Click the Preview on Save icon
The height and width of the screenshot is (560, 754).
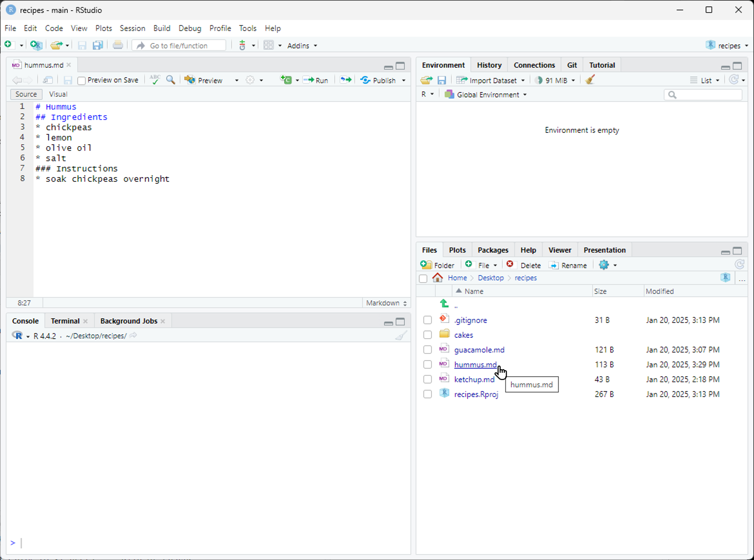tap(82, 80)
